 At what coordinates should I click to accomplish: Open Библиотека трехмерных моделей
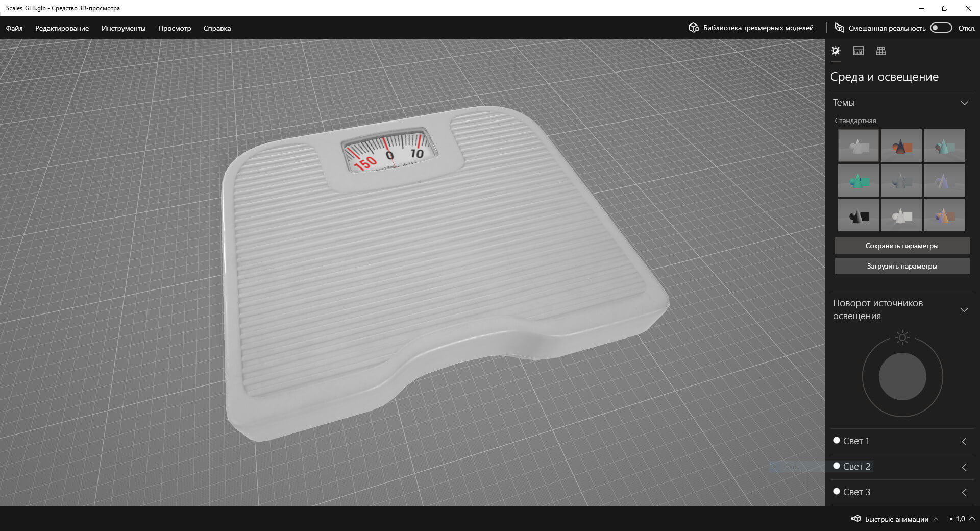(x=751, y=28)
